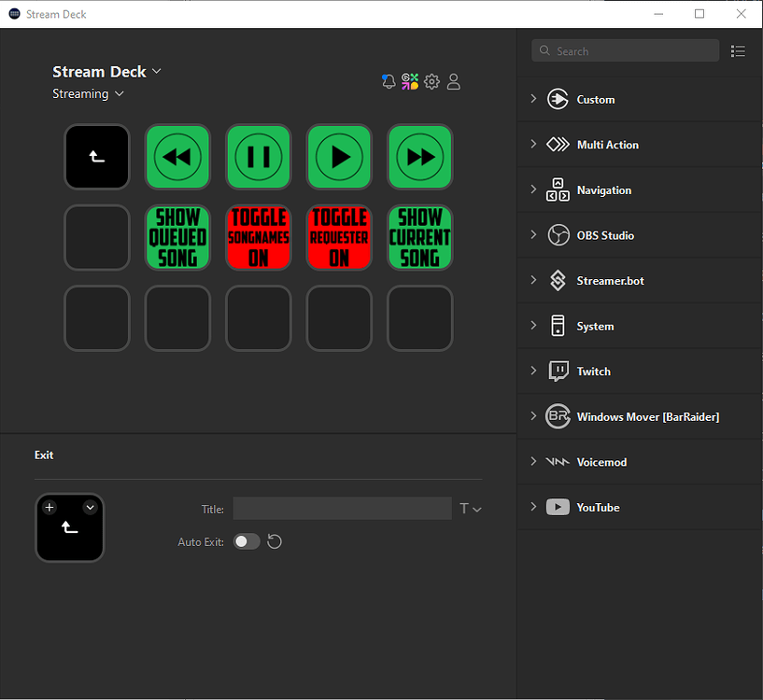This screenshot has height=700, width=763.
Task: Expand the Custom category chevron
Action: coord(533,99)
